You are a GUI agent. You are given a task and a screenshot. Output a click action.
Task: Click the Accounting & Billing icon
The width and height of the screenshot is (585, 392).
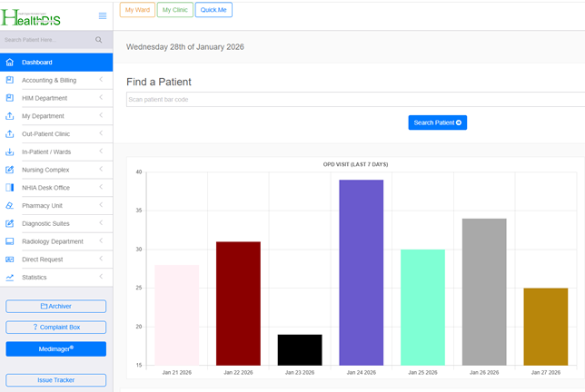9,80
